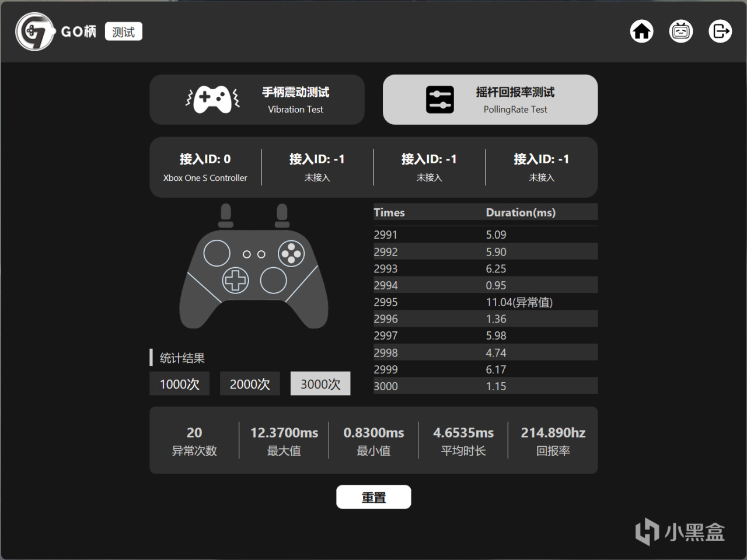
Task: Click the GO柄 circular logo
Action: click(x=35, y=32)
